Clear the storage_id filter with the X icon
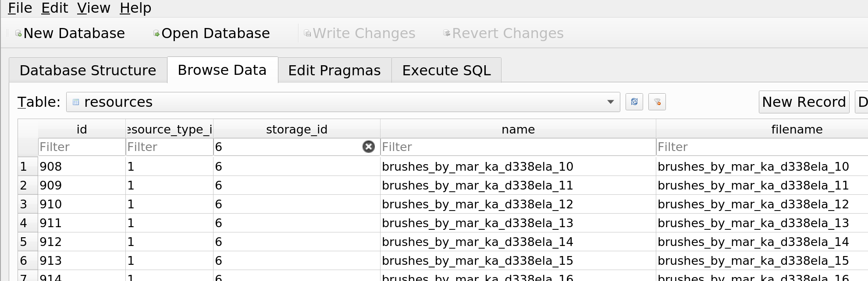This screenshot has height=281, width=868. click(x=369, y=147)
